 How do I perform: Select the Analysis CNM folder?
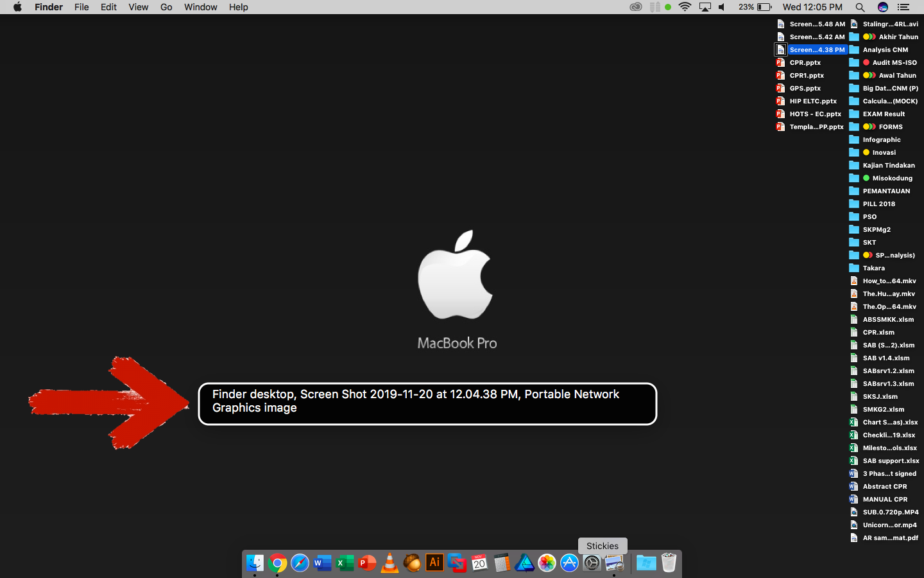click(x=879, y=49)
